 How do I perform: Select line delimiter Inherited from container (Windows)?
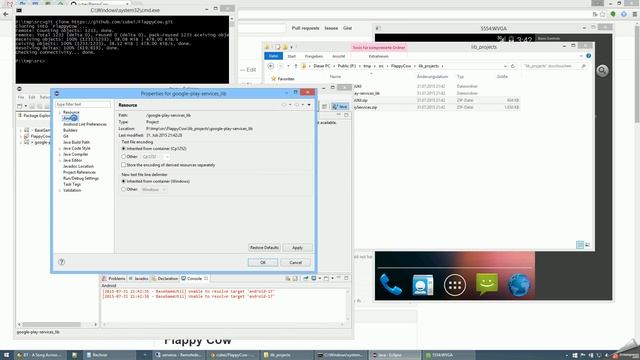156,181
